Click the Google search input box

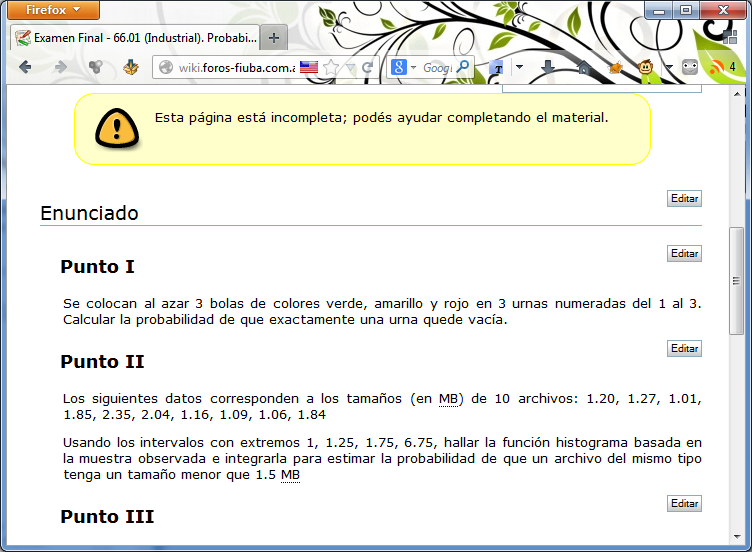point(437,68)
